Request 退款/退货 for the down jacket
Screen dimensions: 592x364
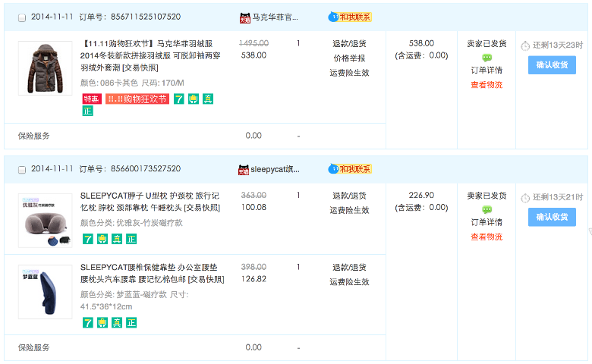(349, 44)
